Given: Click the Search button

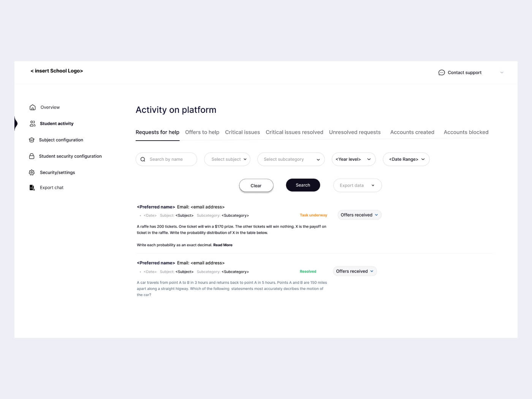Looking at the screenshot, I should (x=303, y=185).
